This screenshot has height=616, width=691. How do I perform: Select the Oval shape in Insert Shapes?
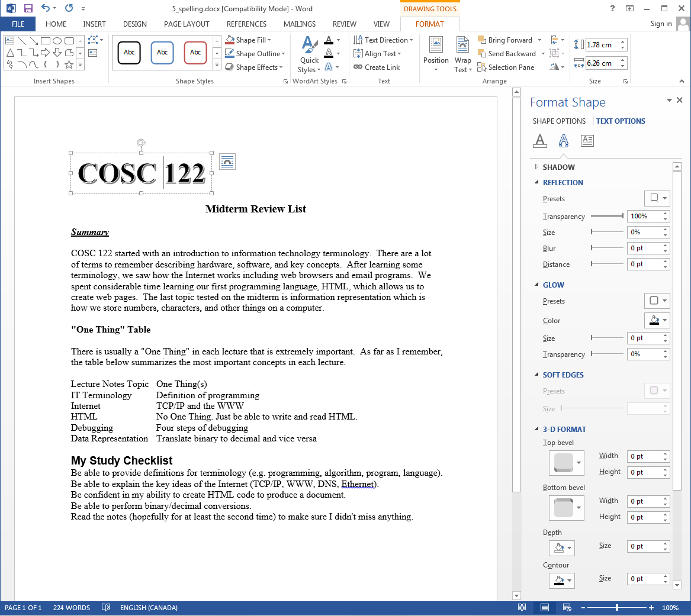[x=57, y=41]
